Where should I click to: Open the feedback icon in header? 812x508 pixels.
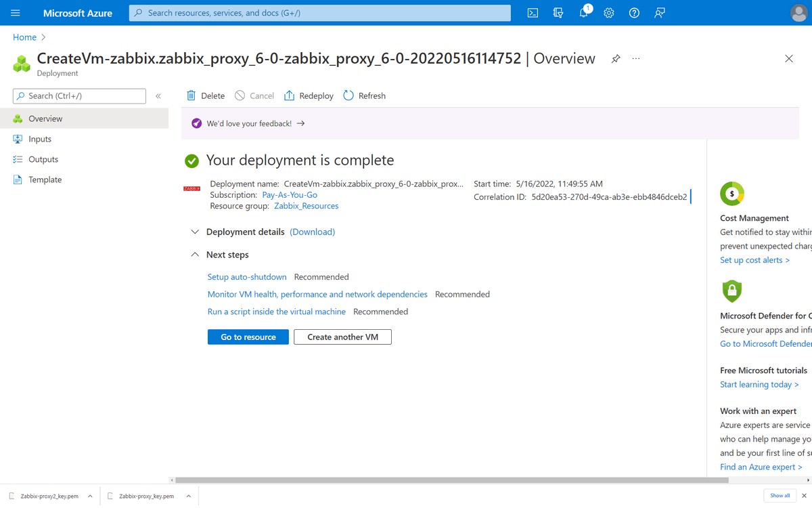coord(660,13)
